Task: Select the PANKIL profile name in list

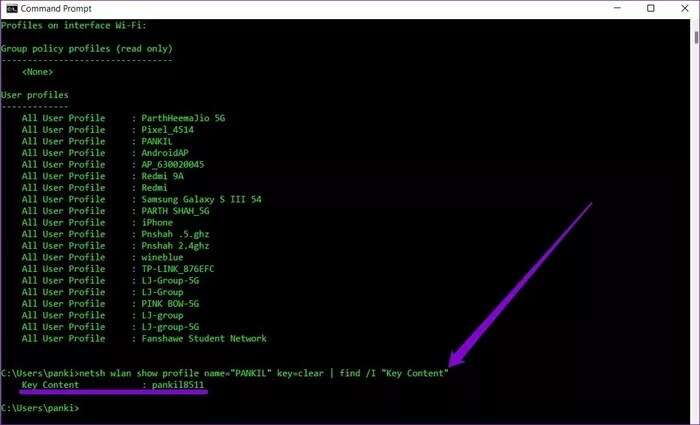Action: click(157, 142)
